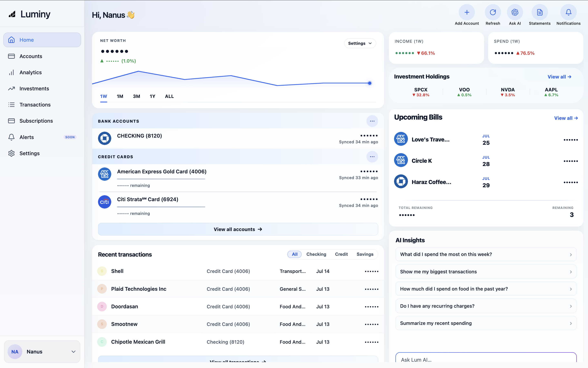Click the Income (1W) card
This screenshot has width=588, height=368.
pyautogui.click(x=436, y=48)
